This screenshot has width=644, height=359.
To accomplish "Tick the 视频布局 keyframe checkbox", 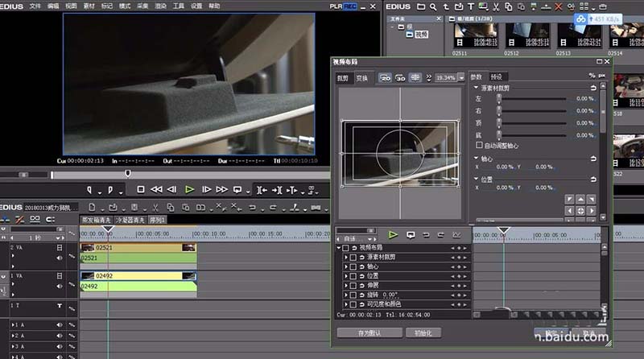I will click(x=345, y=248).
